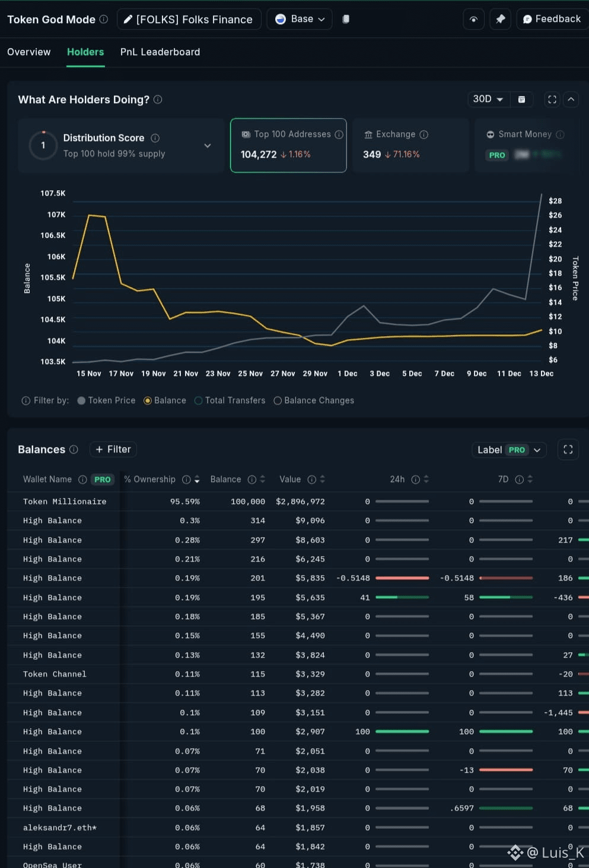
Task: Click the + Filter button
Action: coord(113,449)
